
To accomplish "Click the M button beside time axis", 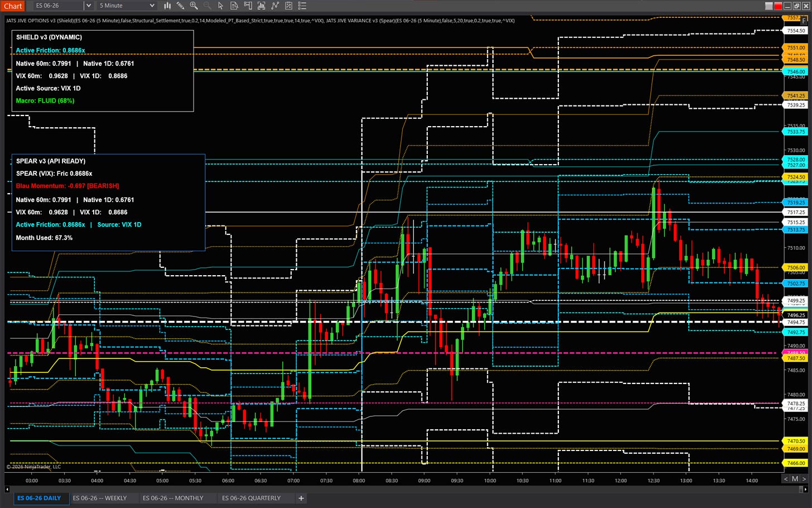I will coord(795,479).
